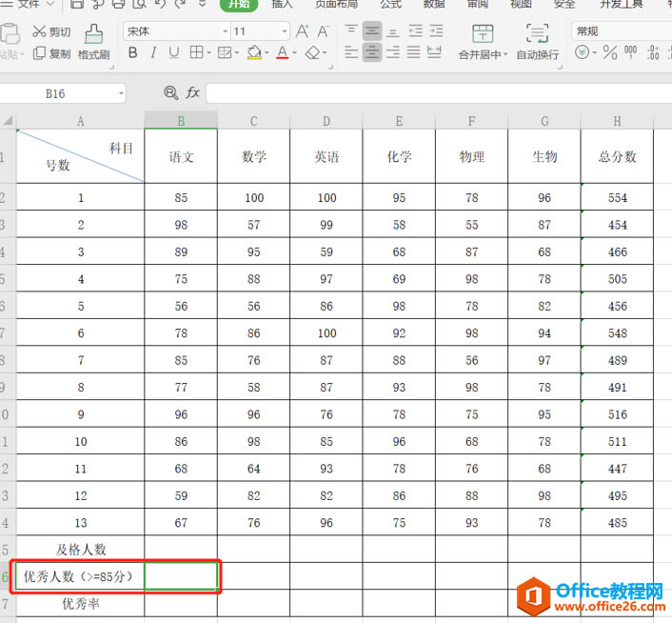Click the currency format icon
The width and height of the screenshot is (672, 623).
pyautogui.click(x=582, y=52)
